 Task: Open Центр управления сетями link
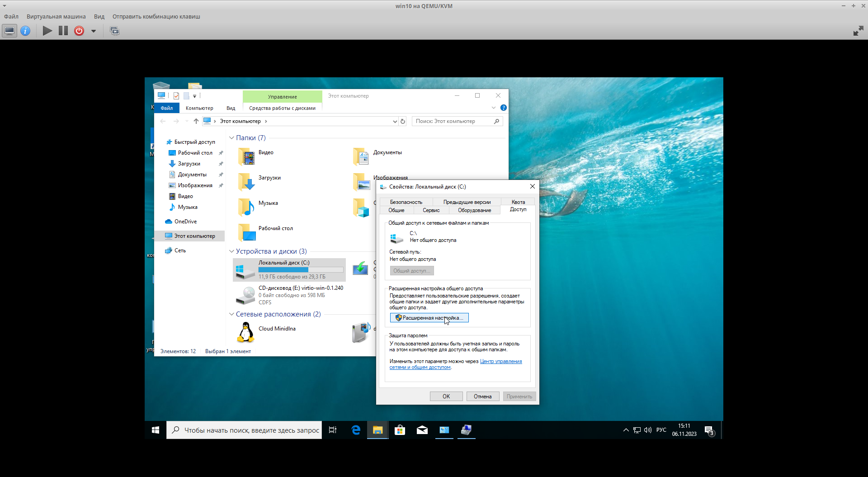coord(500,361)
